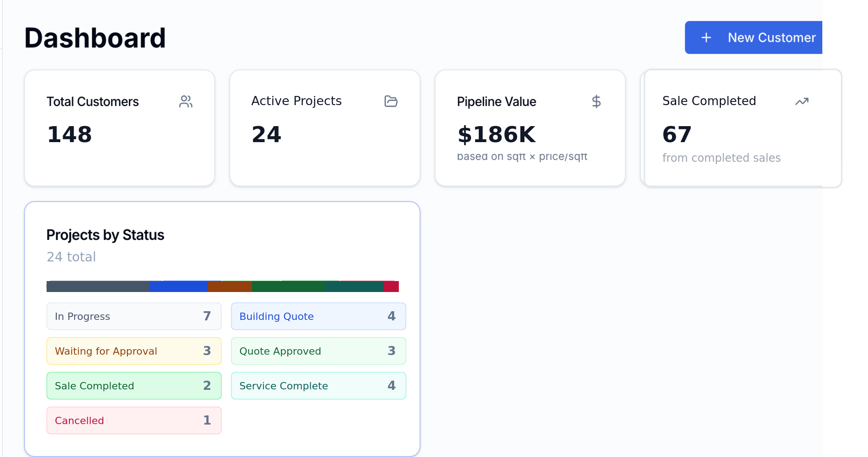Open the Service Complete status row

tap(318, 386)
